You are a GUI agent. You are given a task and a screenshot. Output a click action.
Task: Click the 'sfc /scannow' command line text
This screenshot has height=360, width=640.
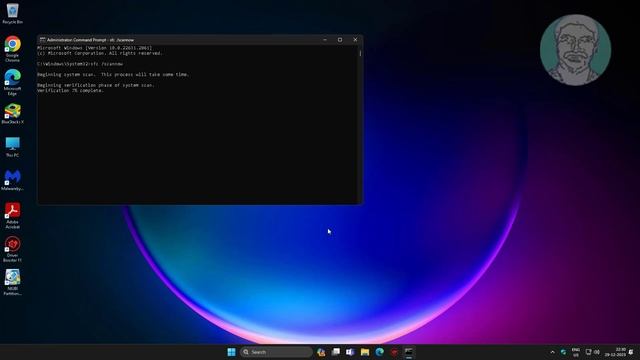coord(106,64)
